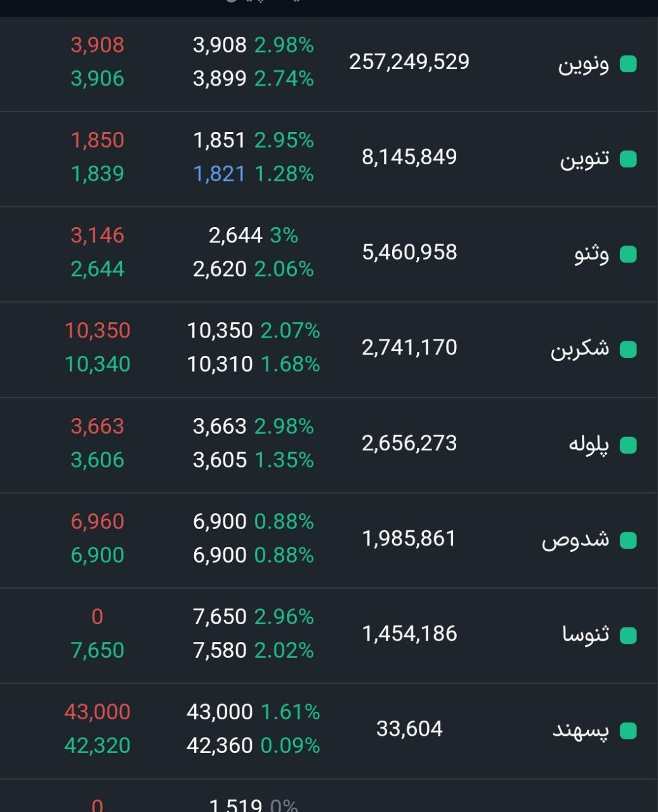Click volume 257,249,529 for ونوین

tap(409, 62)
